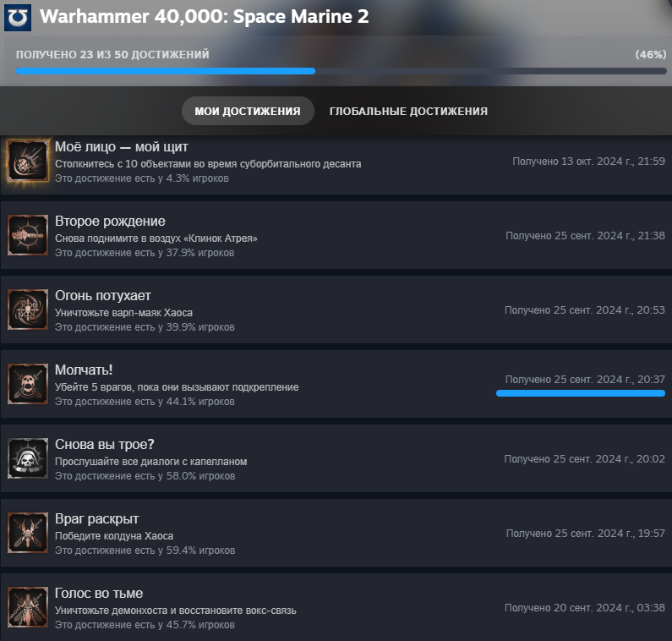Open the «Моё лицо — мой щит» achievement icon
Screen dimensions: 672x641
click(28, 162)
